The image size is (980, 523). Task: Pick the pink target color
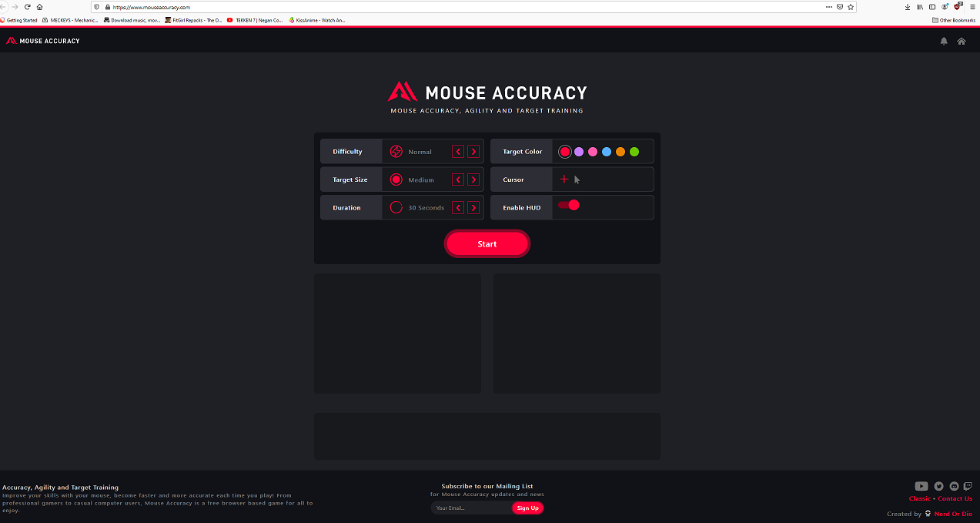tap(593, 152)
